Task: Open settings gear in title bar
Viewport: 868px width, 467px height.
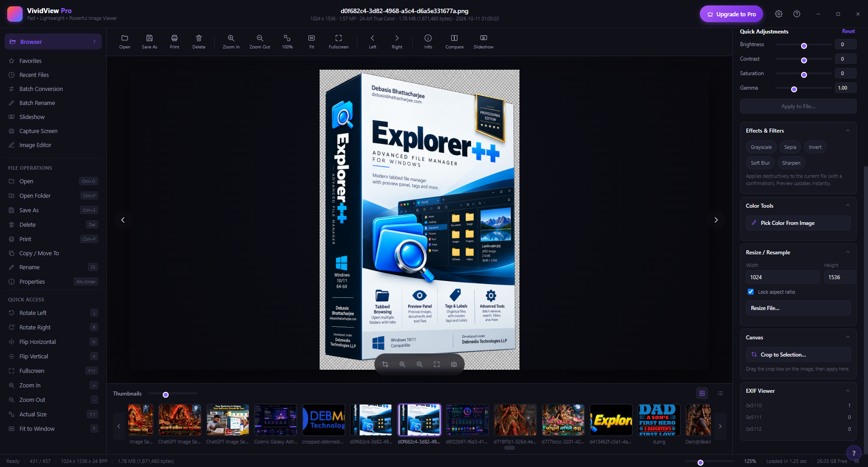Action: (778, 14)
